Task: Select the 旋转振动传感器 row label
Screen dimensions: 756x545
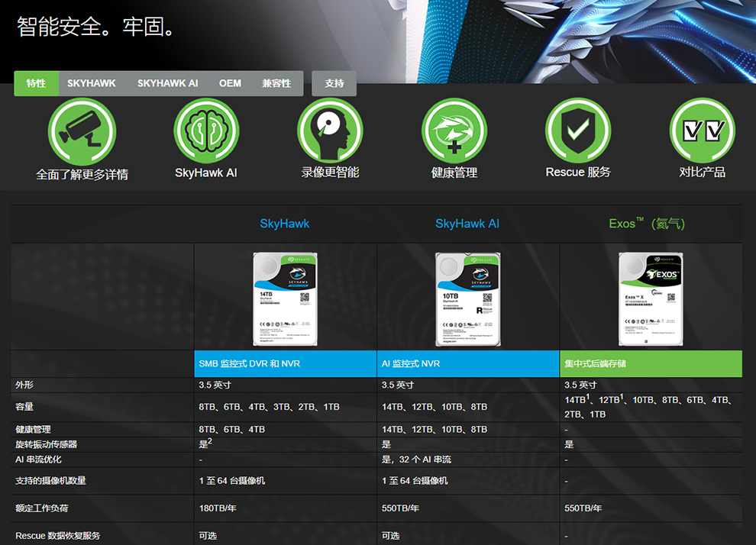Action: pyautogui.click(x=47, y=444)
